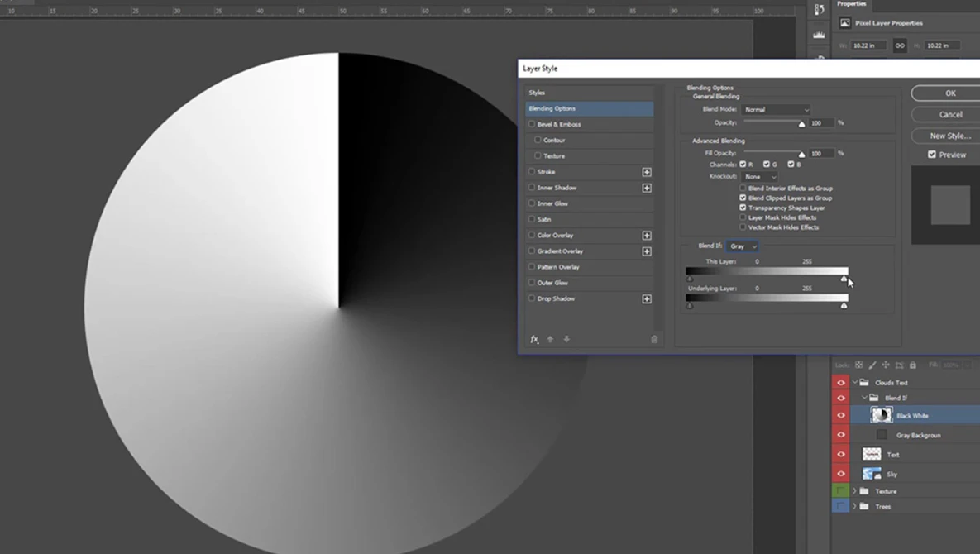This screenshot has width=980, height=554.
Task: Uncheck Transparency Shapes Layer
Action: (743, 208)
